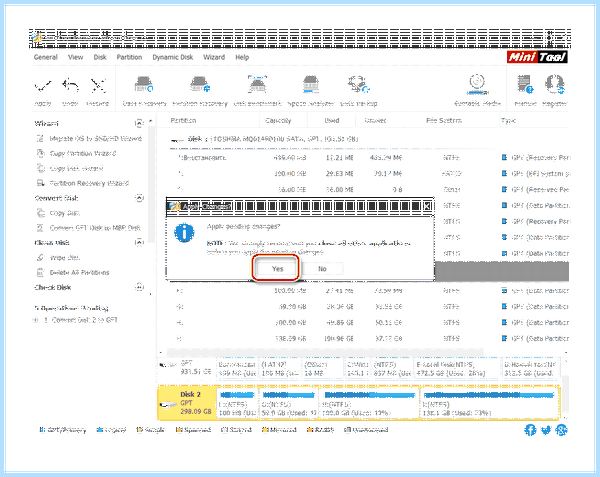This screenshot has height=477, width=600.
Task: Collapse the Wizard sidebar section
Action: point(139,123)
